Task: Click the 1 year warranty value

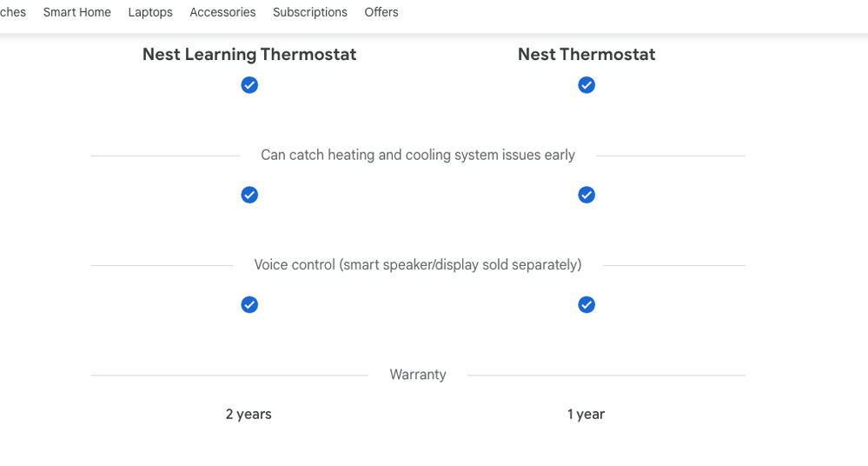Action: (x=586, y=414)
